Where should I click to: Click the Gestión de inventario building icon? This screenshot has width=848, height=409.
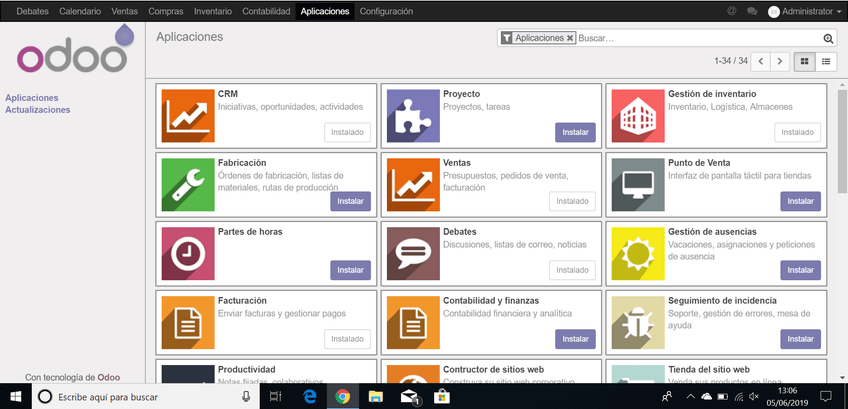[638, 116]
